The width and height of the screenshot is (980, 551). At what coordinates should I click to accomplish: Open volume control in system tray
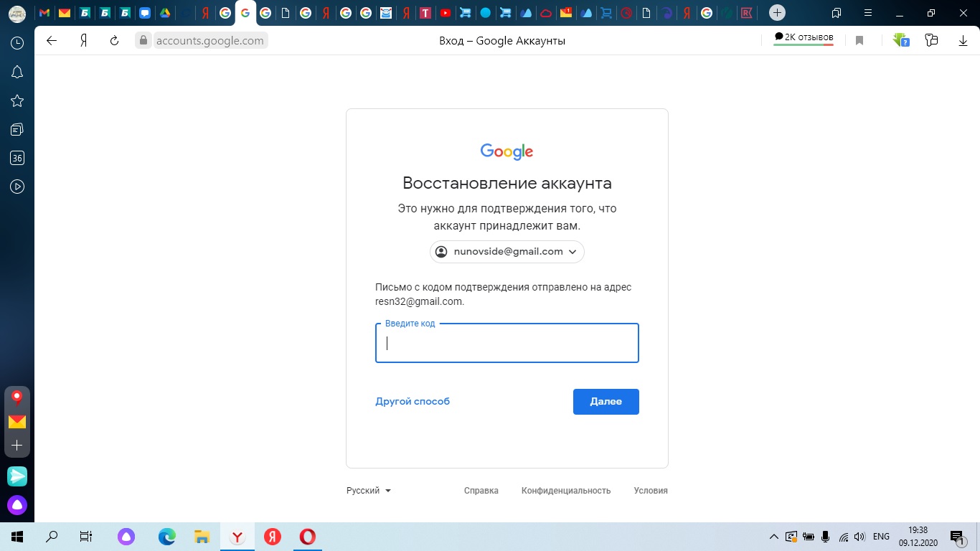point(860,537)
